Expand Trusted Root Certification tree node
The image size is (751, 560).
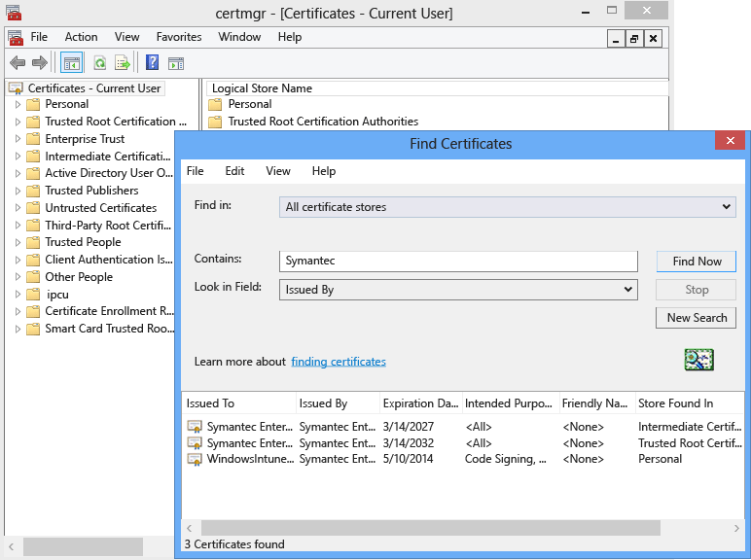18,122
